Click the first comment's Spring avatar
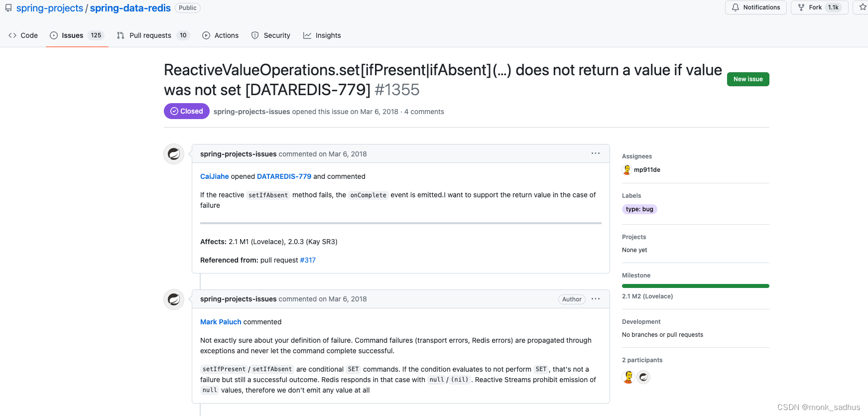Screen dimensions: 868x416 point(174,154)
